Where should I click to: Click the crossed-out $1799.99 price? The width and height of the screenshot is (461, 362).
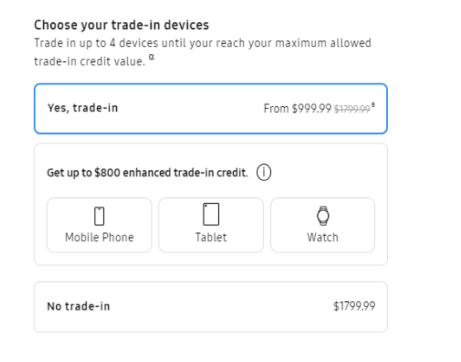[x=352, y=109]
